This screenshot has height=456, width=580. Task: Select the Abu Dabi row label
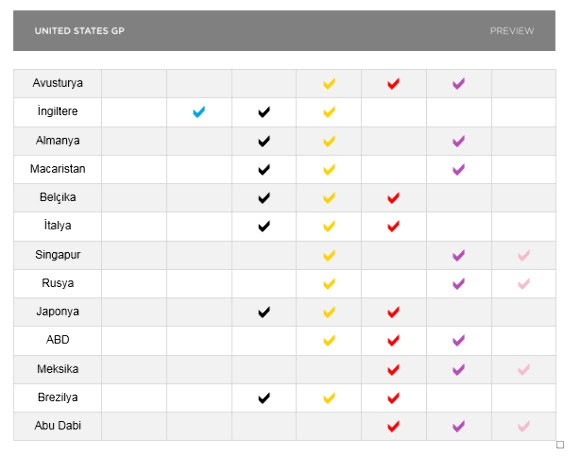58,426
